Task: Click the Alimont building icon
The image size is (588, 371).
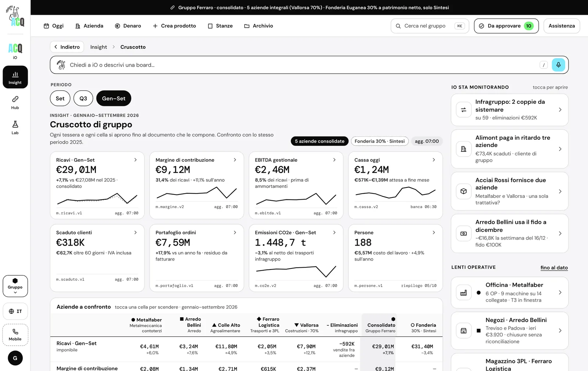Action: (x=464, y=149)
